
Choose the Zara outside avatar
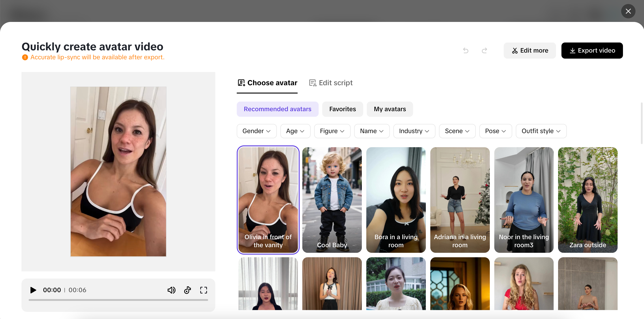588,200
